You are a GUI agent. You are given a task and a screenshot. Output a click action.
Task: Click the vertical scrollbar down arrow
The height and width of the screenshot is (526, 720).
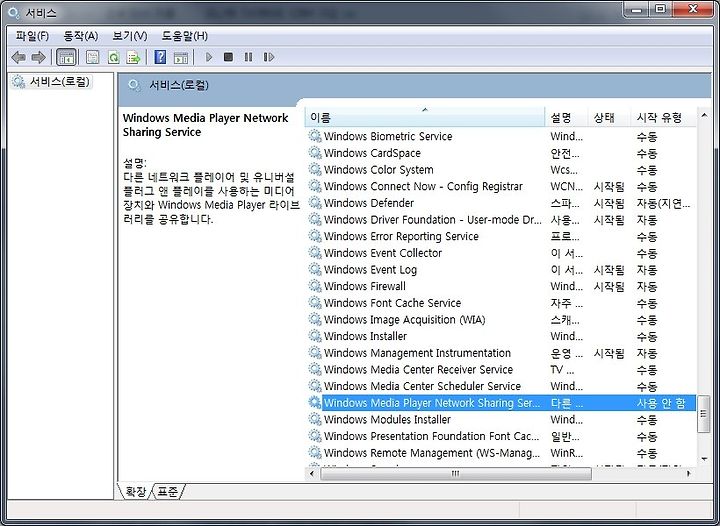pos(704,459)
